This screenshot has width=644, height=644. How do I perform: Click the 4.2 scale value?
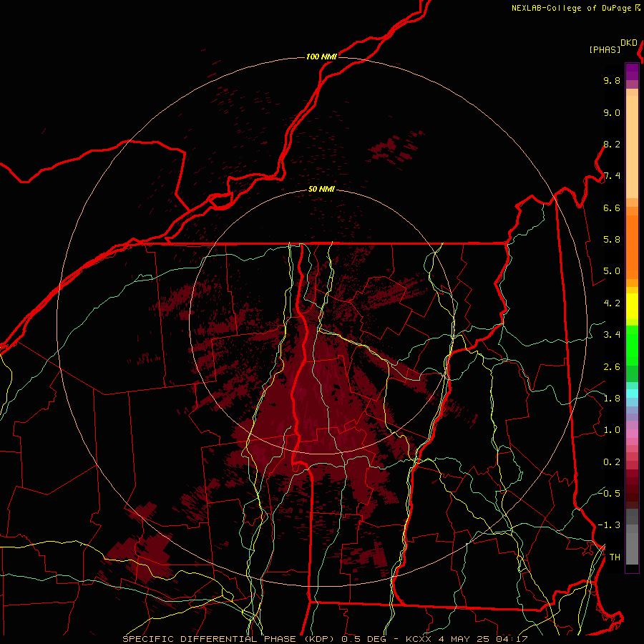pos(612,303)
